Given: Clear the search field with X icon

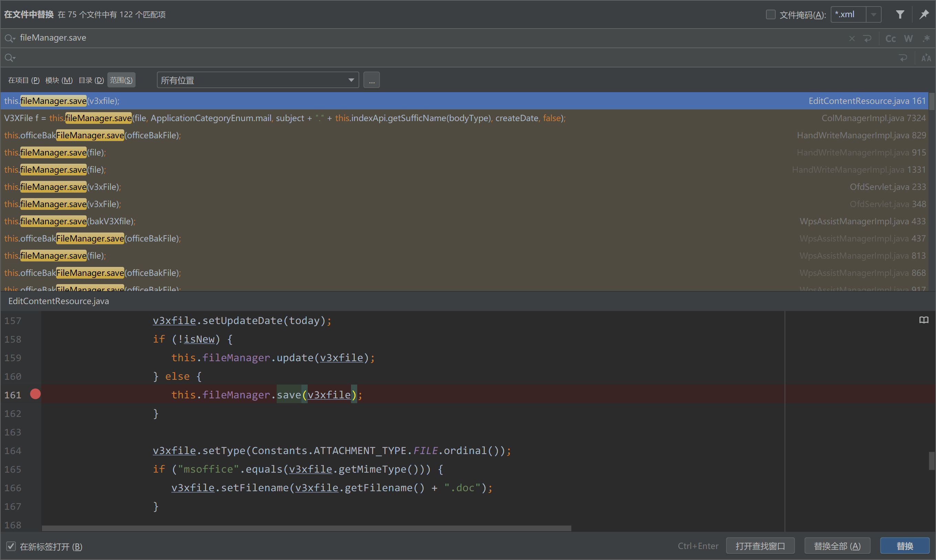Looking at the screenshot, I should pos(851,39).
